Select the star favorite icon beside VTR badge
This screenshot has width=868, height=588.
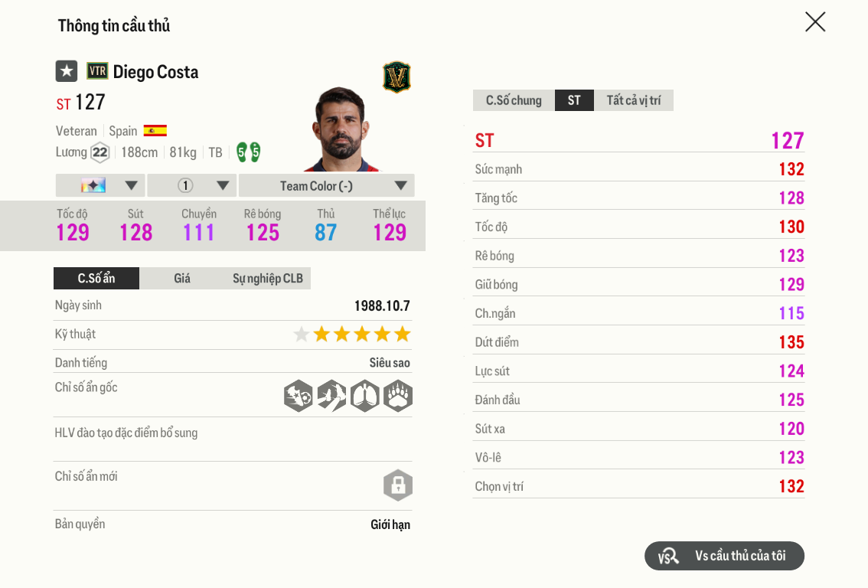pos(66,70)
